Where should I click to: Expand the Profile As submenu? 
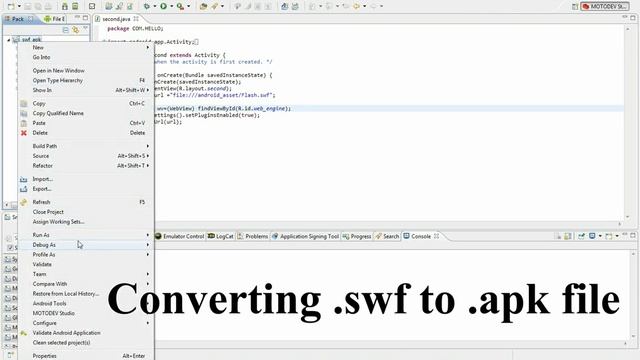[x=87, y=255]
